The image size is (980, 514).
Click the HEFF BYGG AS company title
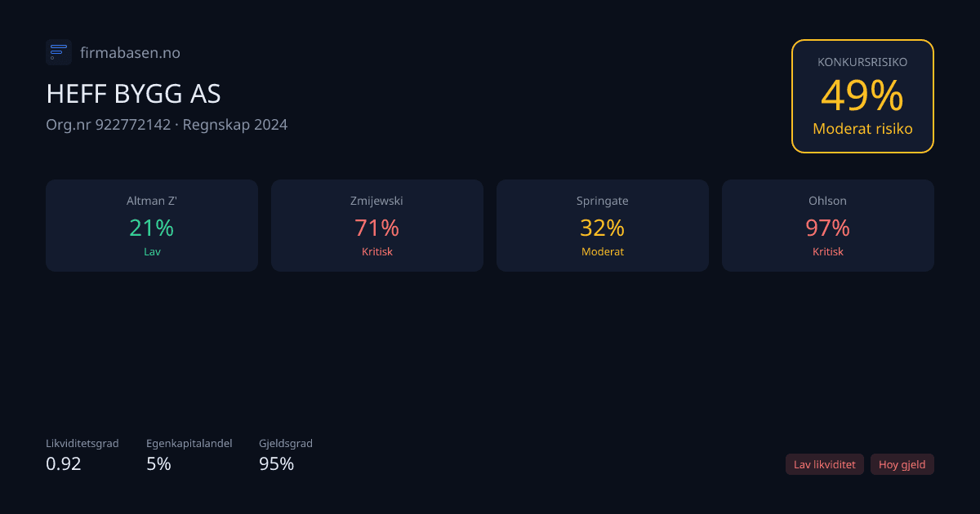[133, 94]
